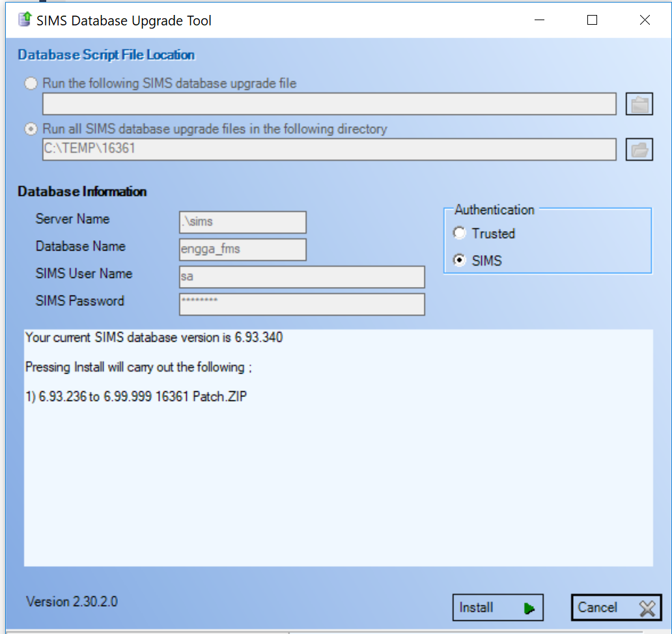This screenshot has width=672, height=634.
Task: Click the SIMS Database Upgrade Tool title icon
Action: pyautogui.click(x=25, y=20)
